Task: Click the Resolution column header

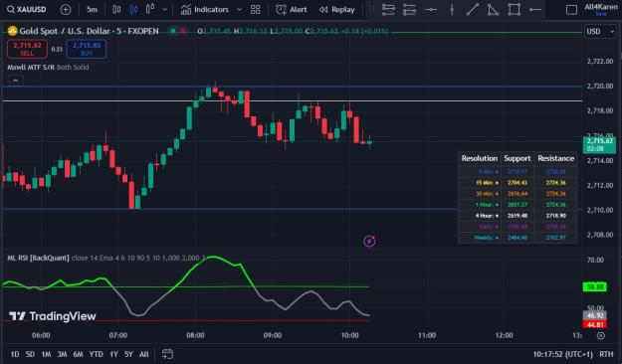Action: pos(480,158)
